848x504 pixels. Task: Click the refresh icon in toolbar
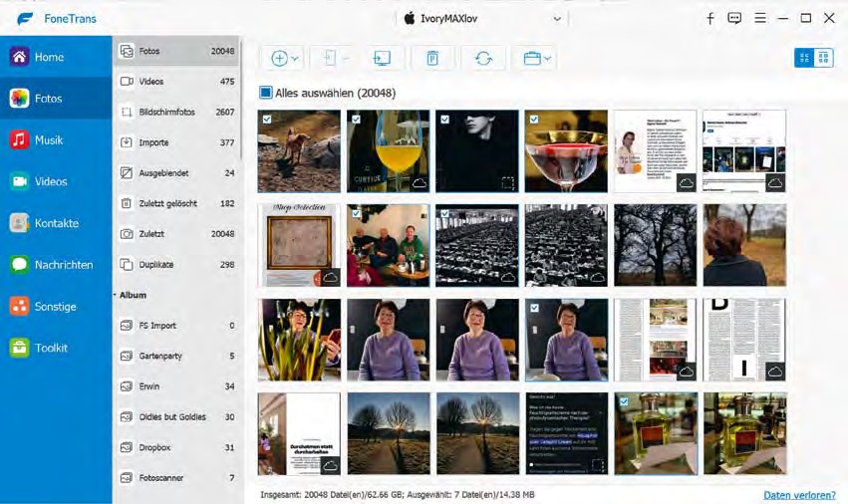click(x=483, y=59)
